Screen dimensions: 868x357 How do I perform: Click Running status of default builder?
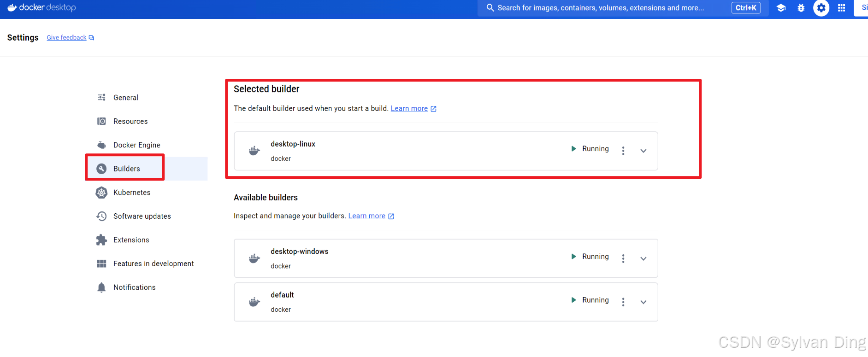click(x=590, y=300)
